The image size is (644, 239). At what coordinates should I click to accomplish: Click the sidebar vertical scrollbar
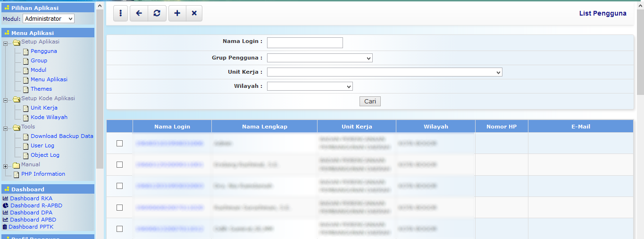coord(100,94)
